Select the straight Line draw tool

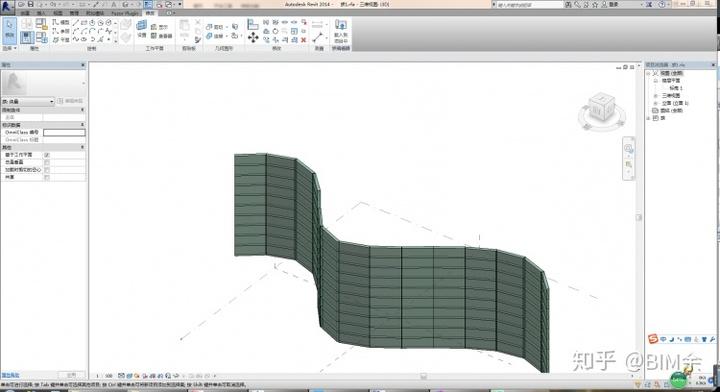point(76,22)
